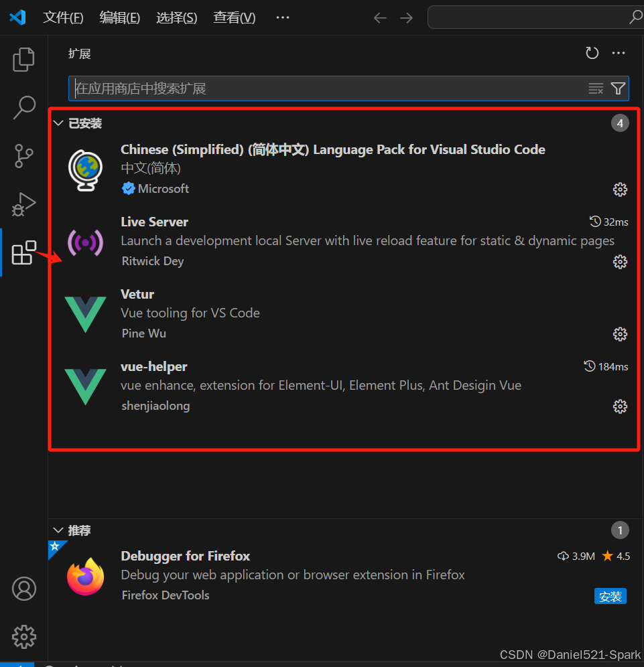This screenshot has width=644, height=667.
Task: Click 'Debug your web application' description
Action: (293, 575)
